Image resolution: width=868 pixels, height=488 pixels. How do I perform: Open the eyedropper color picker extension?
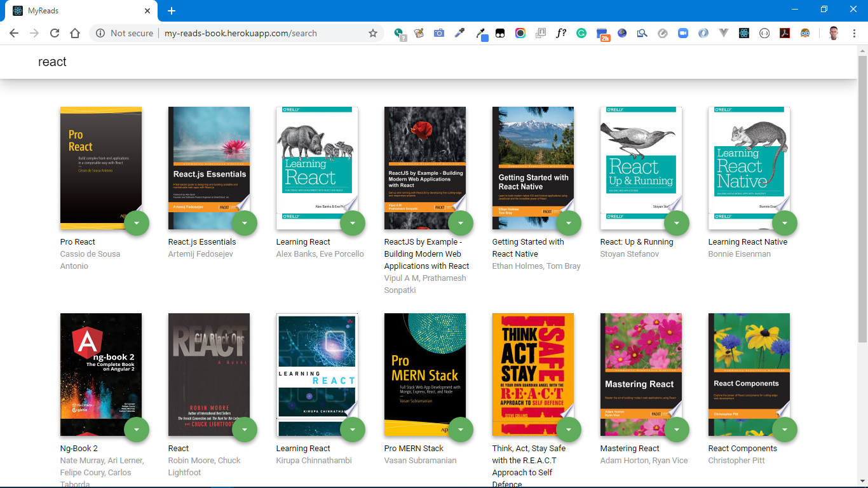(x=459, y=33)
